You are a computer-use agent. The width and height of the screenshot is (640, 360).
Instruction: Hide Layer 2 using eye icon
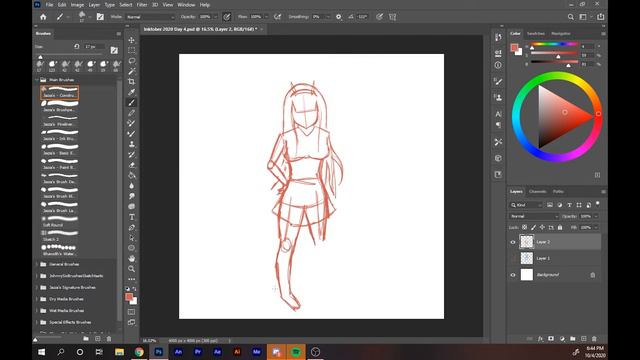pos(513,242)
